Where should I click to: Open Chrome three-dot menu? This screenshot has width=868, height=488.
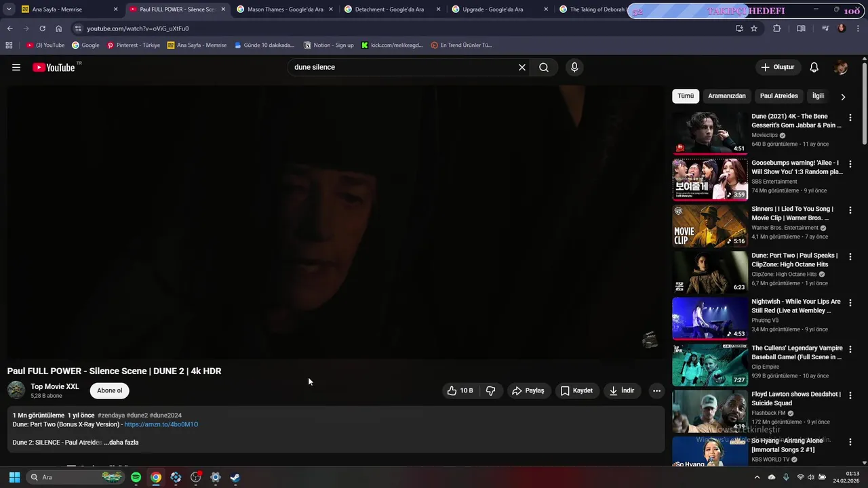click(x=859, y=28)
